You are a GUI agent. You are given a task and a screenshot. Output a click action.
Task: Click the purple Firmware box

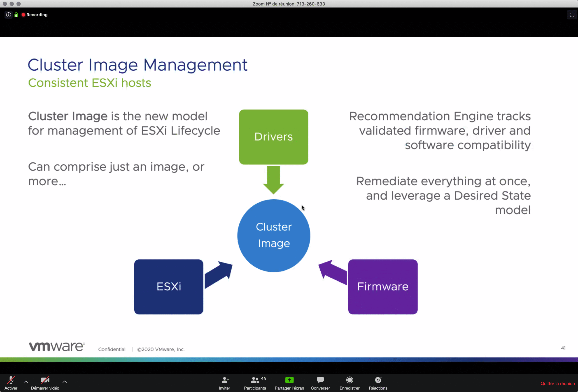382,287
